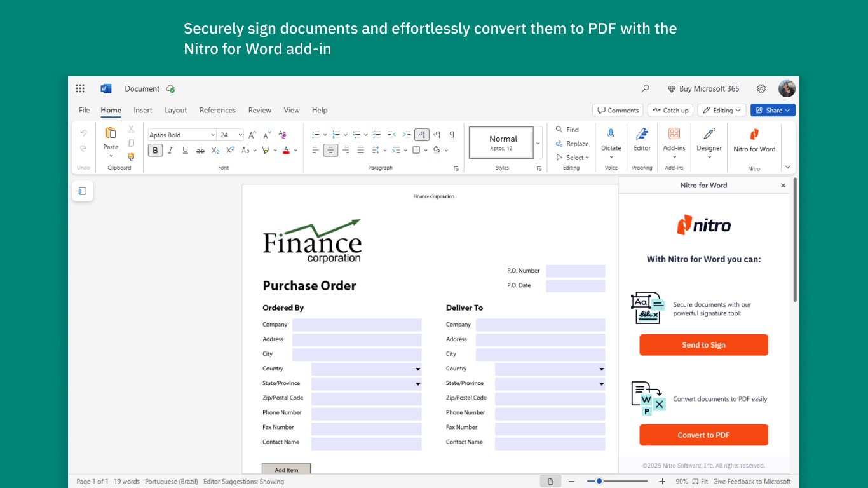Image resolution: width=868 pixels, height=488 pixels.
Task: Cut the selection with the scissors icon
Action: 131,129
